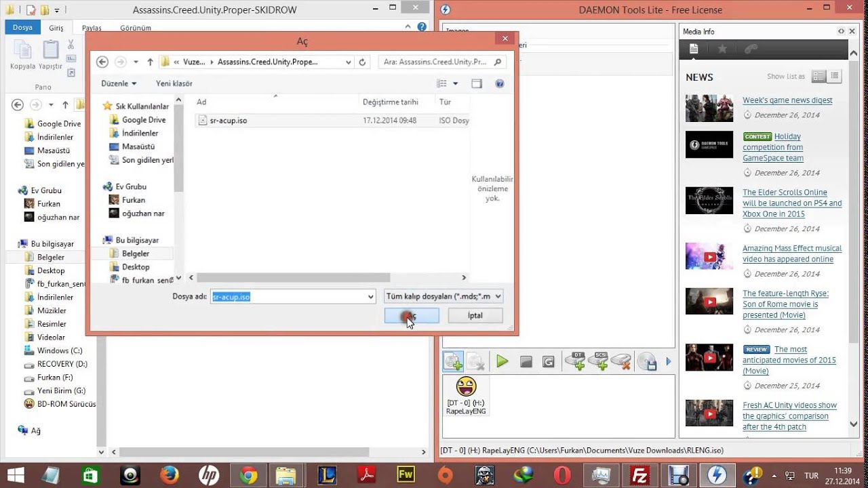Image resolution: width=868 pixels, height=488 pixels.
Task: Remove virtual drive icon with orange X
Action: (621, 362)
